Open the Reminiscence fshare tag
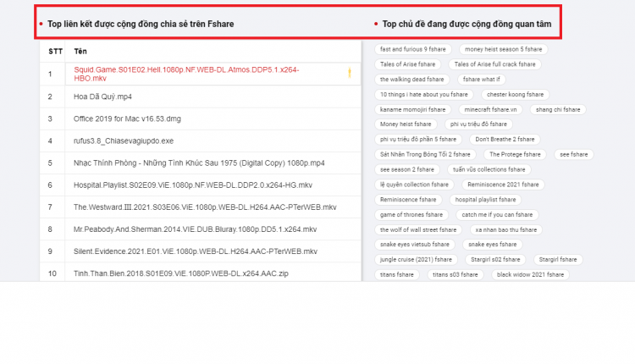Viewport: 635px width, 364px height. point(408,200)
